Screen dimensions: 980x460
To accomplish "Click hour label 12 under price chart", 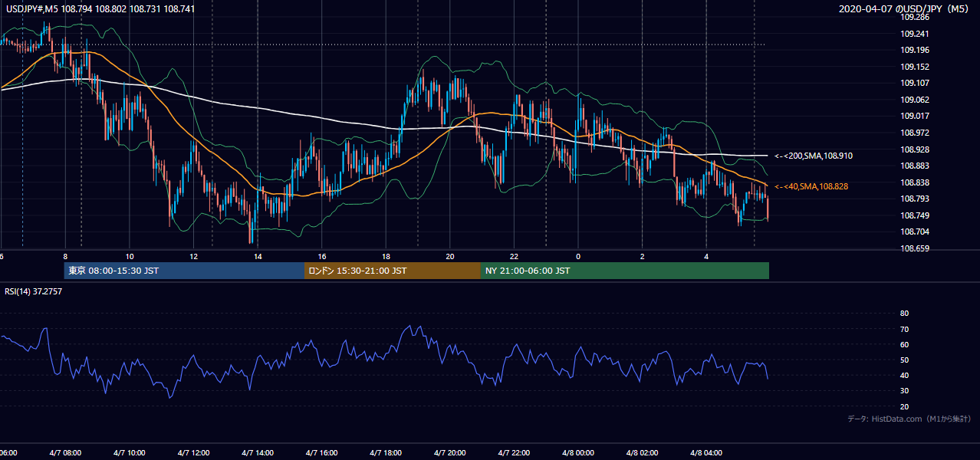I will [193, 256].
